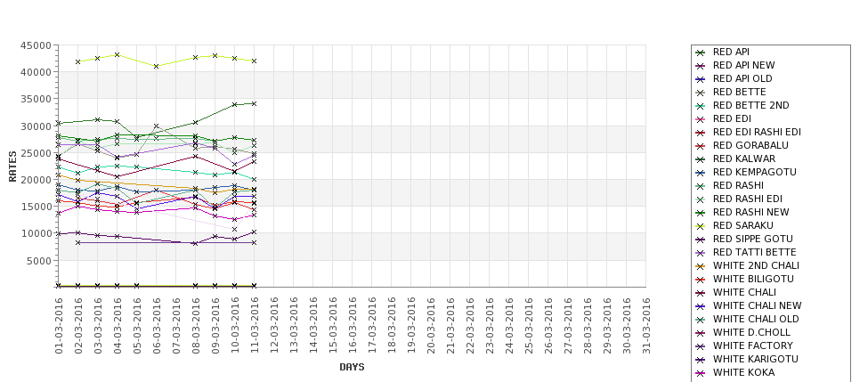The image size is (868, 382).
Task: Select WHITE D.CHOLL legend label
Action: pos(751,332)
